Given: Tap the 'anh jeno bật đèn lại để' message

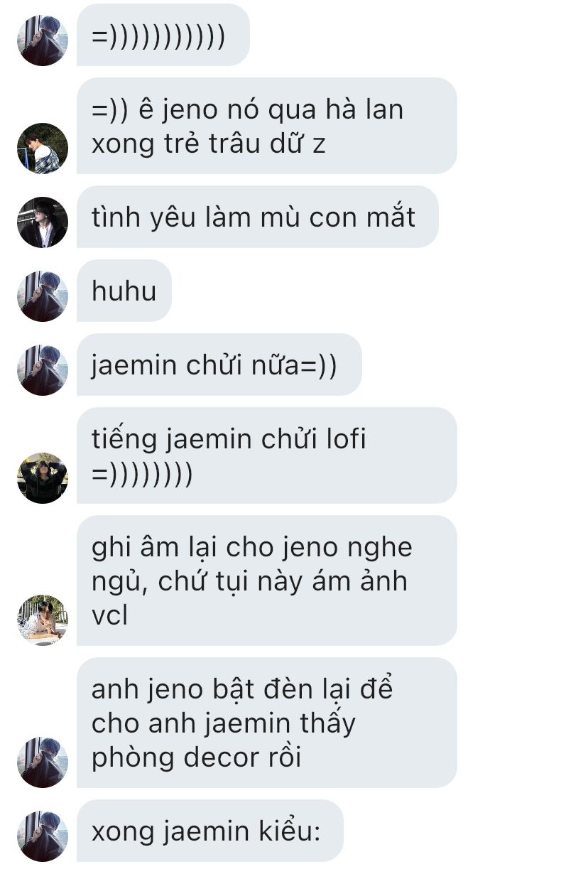Looking at the screenshot, I should [267, 723].
